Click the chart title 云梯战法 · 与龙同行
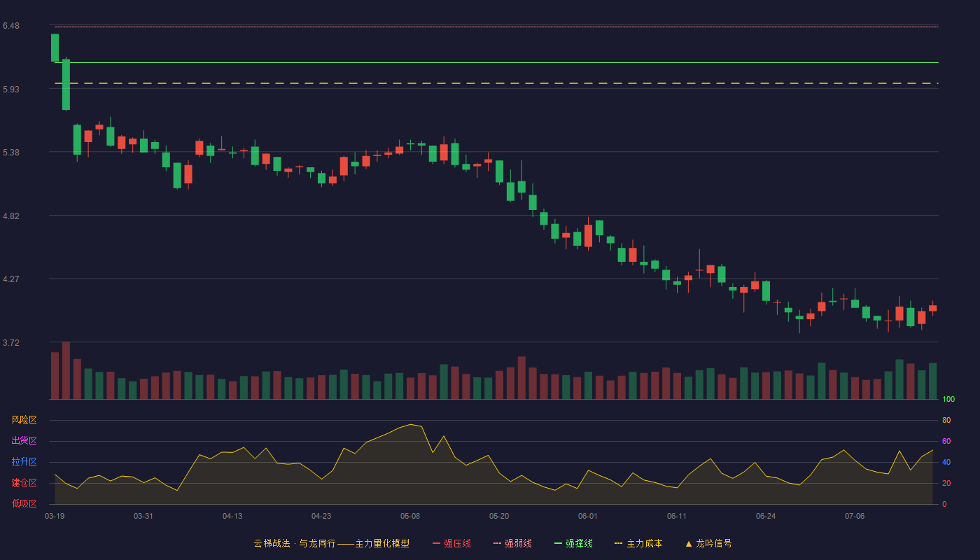 pos(294,543)
